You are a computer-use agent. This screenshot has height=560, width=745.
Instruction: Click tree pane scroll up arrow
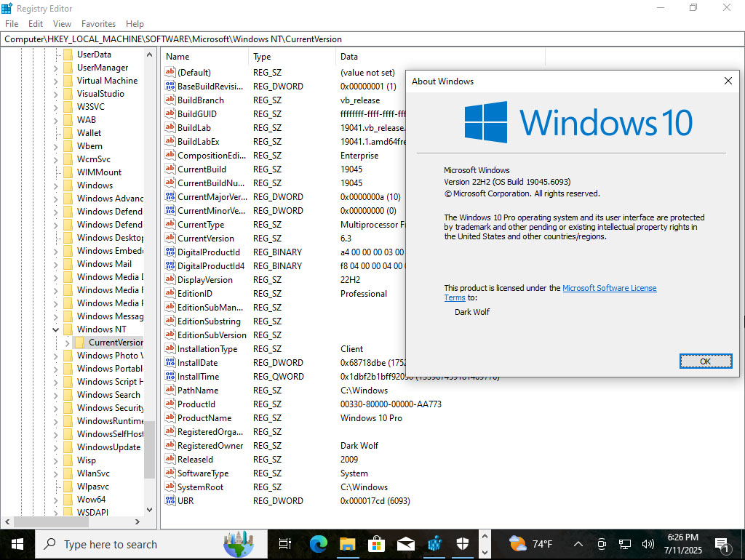point(149,55)
